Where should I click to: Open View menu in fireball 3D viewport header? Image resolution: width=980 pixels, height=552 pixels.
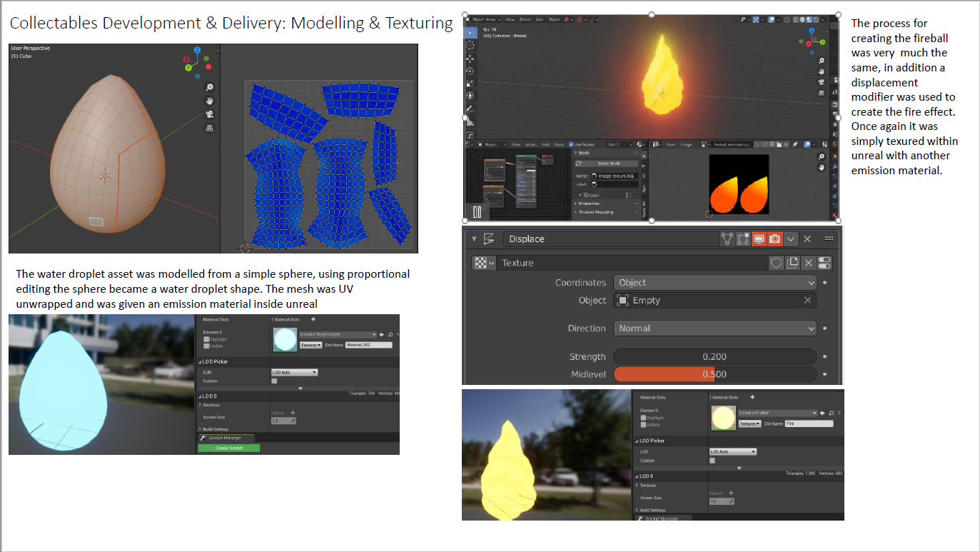point(510,19)
